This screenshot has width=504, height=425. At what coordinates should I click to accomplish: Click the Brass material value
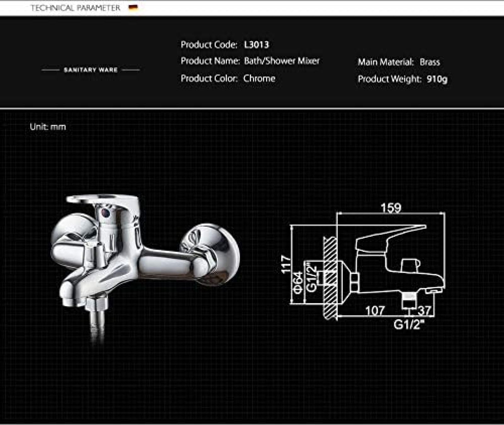pyautogui.click(x=430, y=62)
